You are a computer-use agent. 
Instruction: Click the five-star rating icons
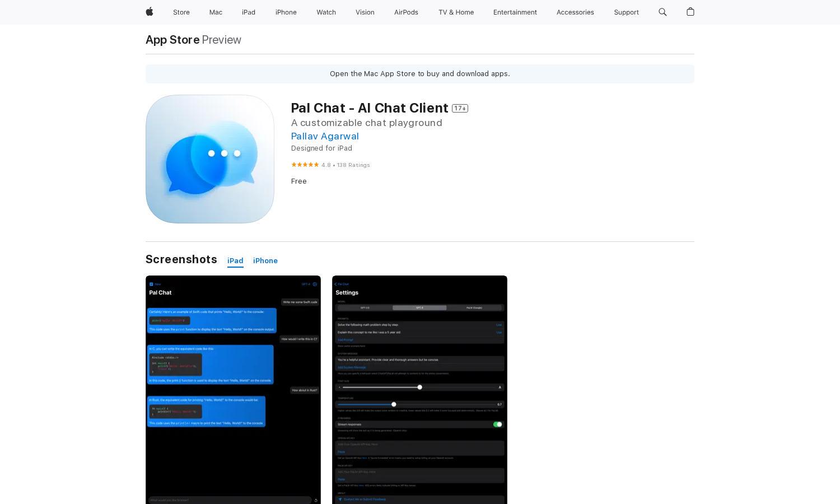(305, 165)
